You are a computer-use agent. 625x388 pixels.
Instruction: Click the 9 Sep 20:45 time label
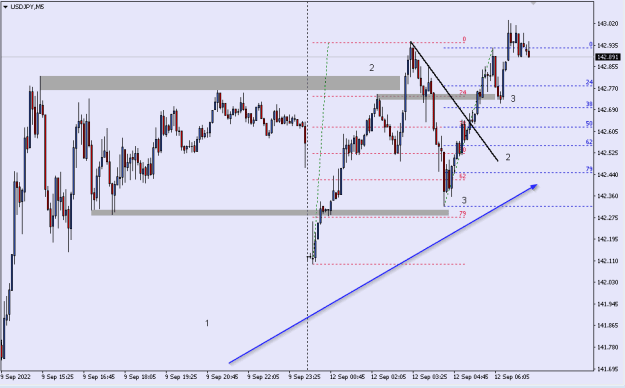point(222,376)
